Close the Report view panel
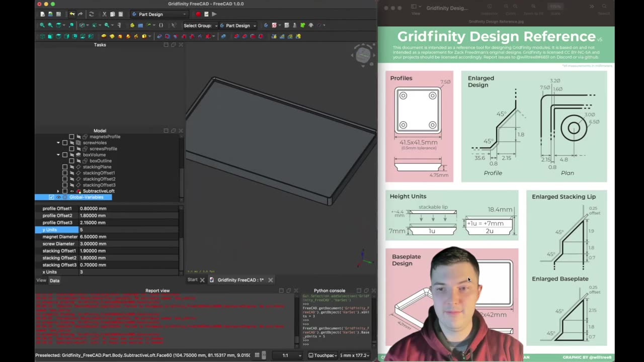 click(x=296, y=291)
